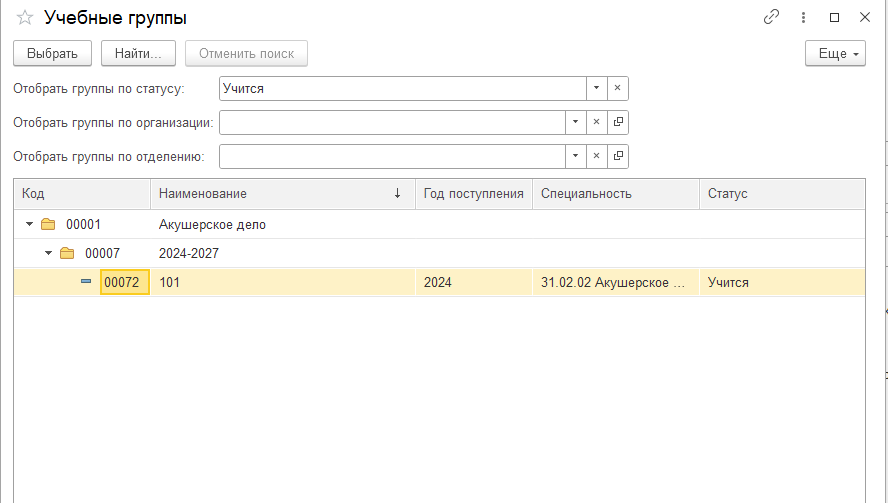Click into the organization filter input field
Viewport: 888px width, 503px height.
pos(392,122)
